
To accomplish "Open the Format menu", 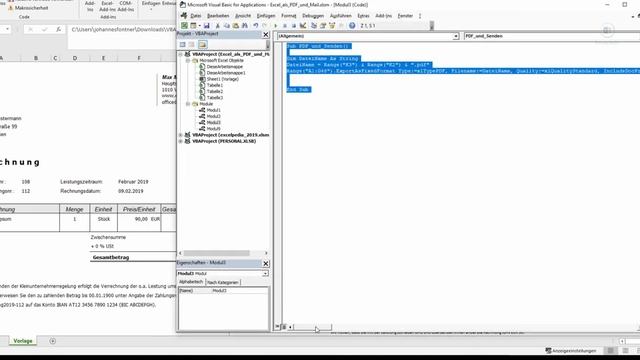I will (289, 16).
